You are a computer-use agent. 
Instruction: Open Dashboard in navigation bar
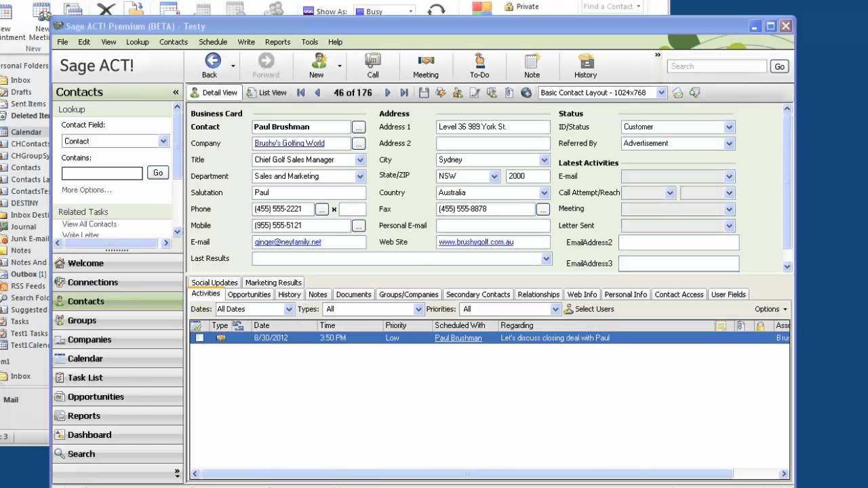point(117,434)
